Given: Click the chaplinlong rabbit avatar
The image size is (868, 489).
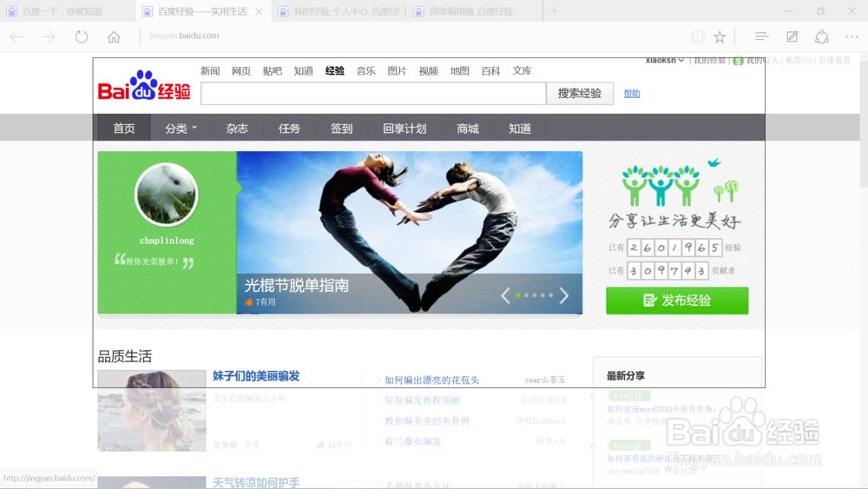Looking at the screenshot, I should (166, 195).
